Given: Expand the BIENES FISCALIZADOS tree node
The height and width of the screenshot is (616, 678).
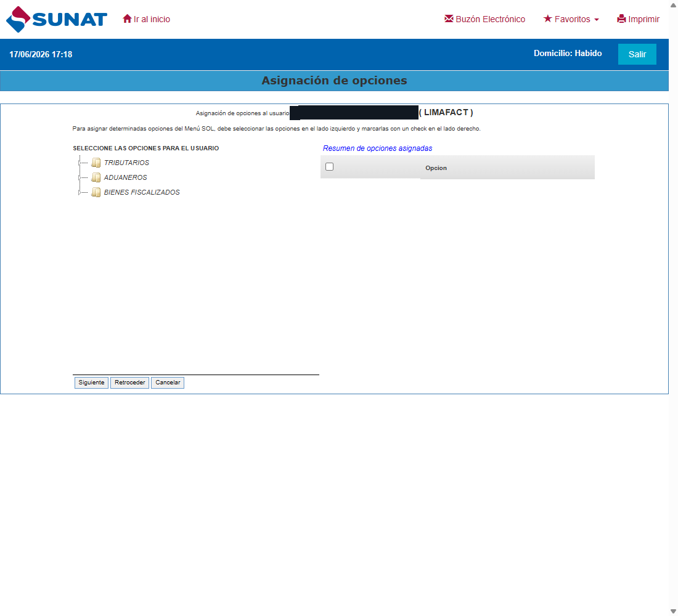Looking at the screenshot, I should tap(80, 192).
